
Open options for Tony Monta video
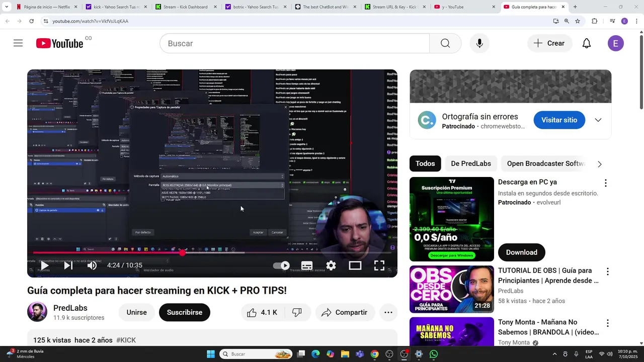point(608,323)
